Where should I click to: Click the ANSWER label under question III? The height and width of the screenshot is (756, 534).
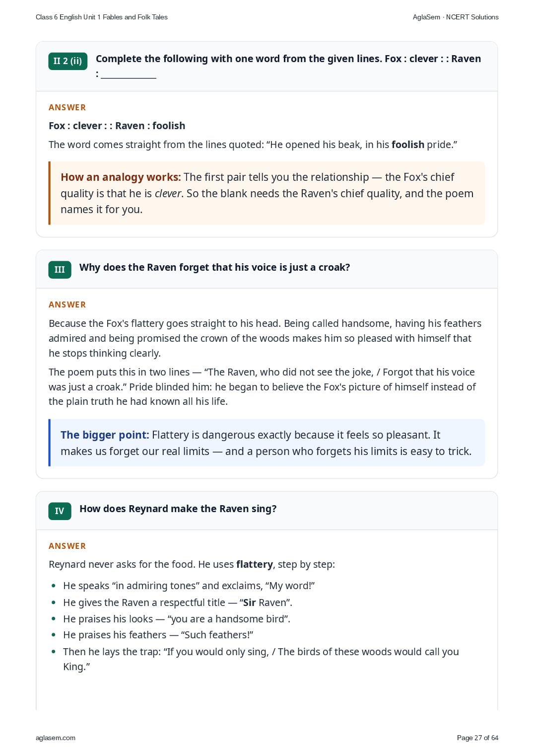coord(67,304)
